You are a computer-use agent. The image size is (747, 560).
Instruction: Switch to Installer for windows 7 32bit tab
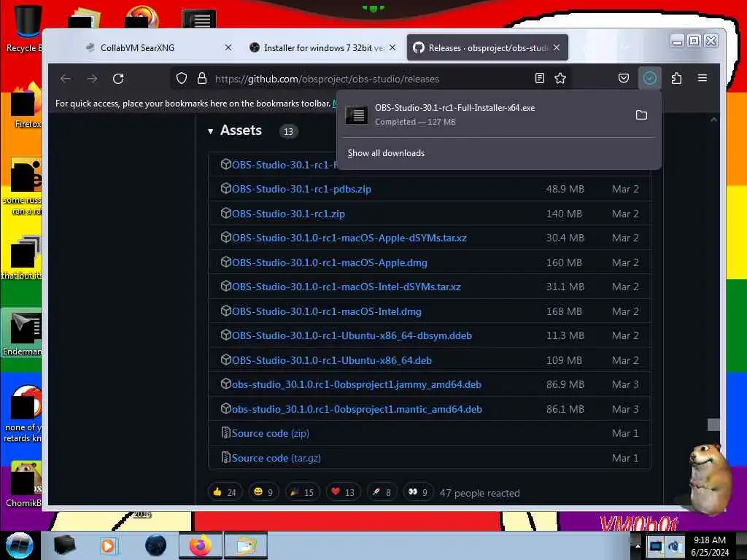click(x=324, y=47)
